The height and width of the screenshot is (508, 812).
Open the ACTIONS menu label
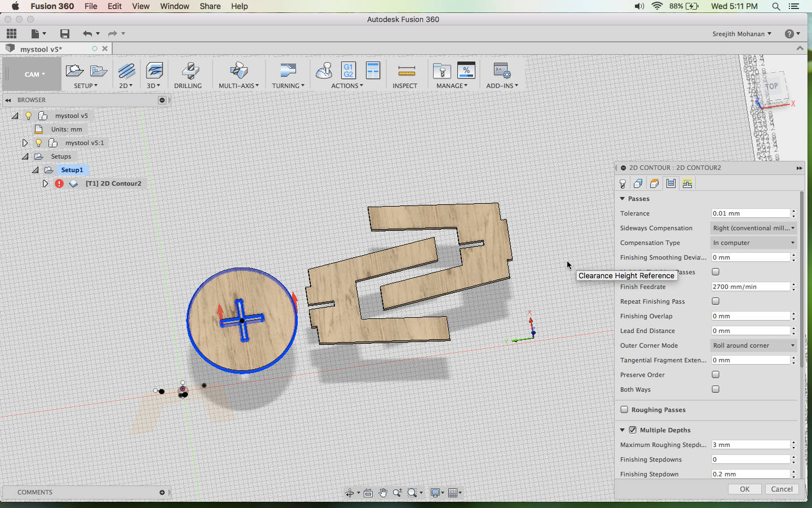347,86
